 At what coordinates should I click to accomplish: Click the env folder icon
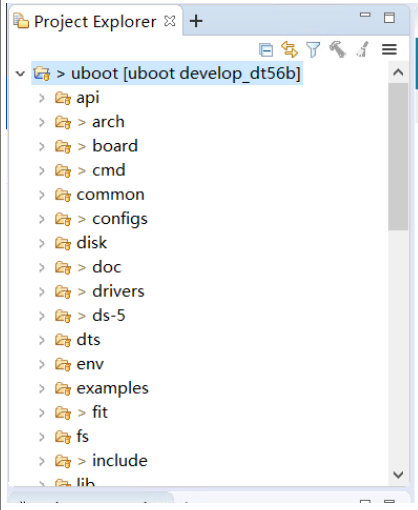63,364
